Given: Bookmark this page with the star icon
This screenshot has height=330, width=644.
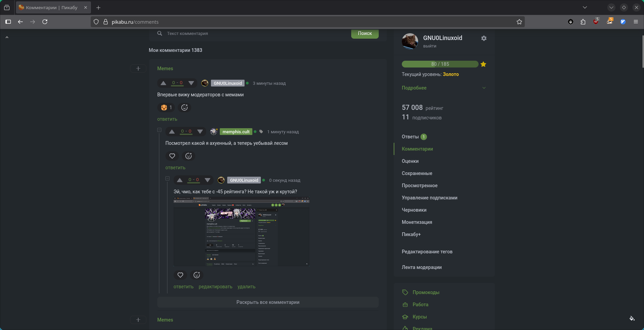Looking at the screenshot, I should (519, 22).
